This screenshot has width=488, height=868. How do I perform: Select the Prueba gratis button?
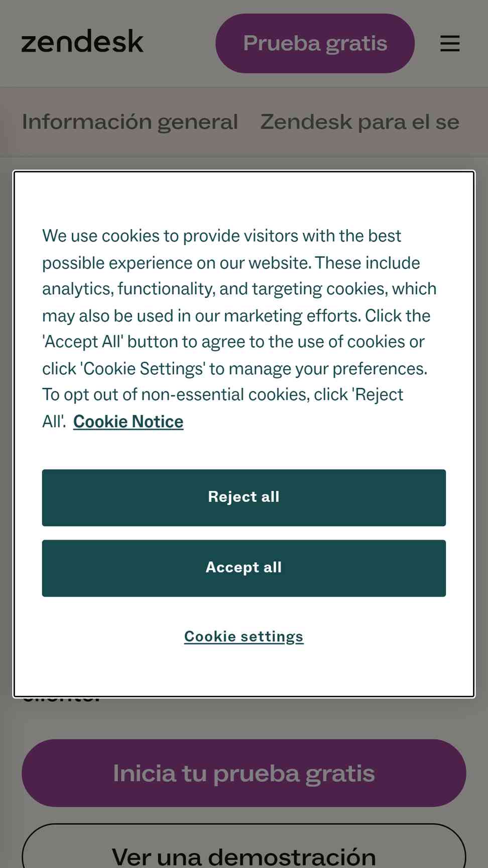pyautogui.click(x=315, y=43)
